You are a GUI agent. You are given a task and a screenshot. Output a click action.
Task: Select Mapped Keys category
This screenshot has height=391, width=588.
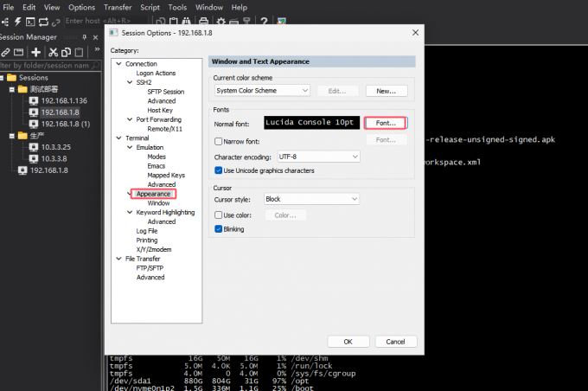click(166, 176)
